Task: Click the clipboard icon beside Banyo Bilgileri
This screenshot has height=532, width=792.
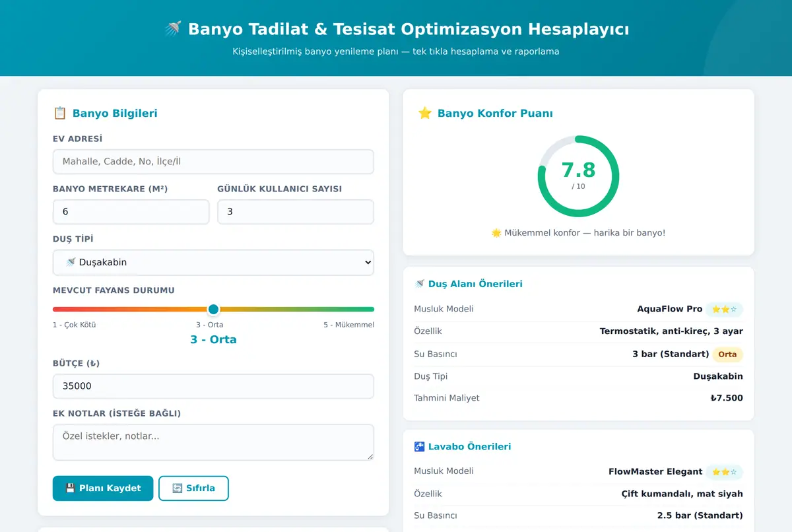Action: pos(60,113)
